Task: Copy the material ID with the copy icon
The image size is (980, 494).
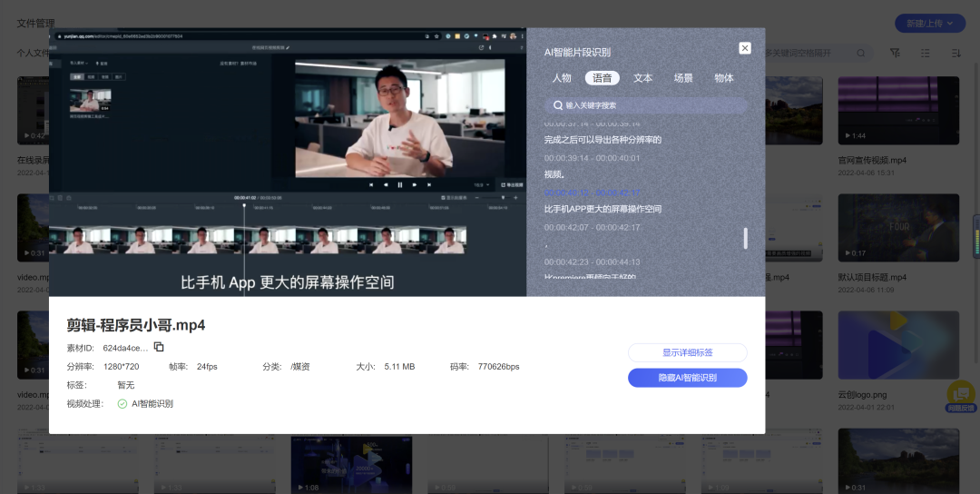Action: point(159,347)
